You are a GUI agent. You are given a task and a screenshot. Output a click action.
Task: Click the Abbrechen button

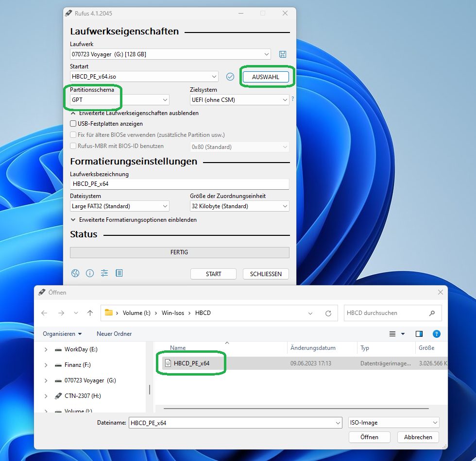click(x=418, y=437)
